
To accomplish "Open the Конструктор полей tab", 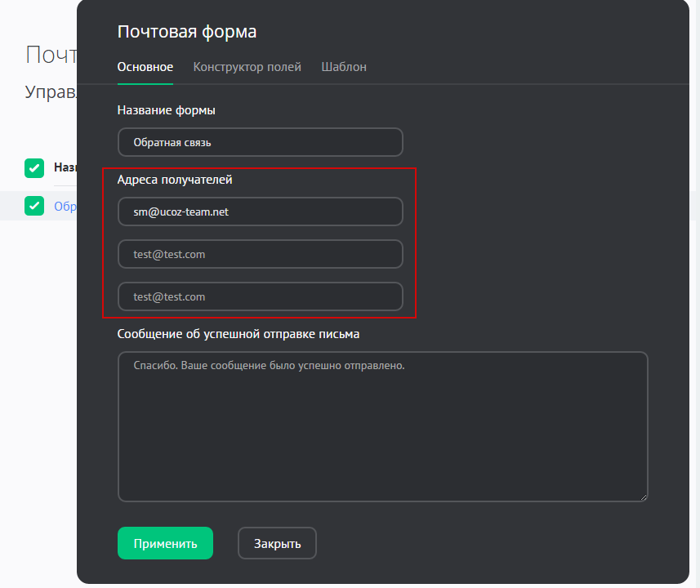I will click(x=247, y=67).
